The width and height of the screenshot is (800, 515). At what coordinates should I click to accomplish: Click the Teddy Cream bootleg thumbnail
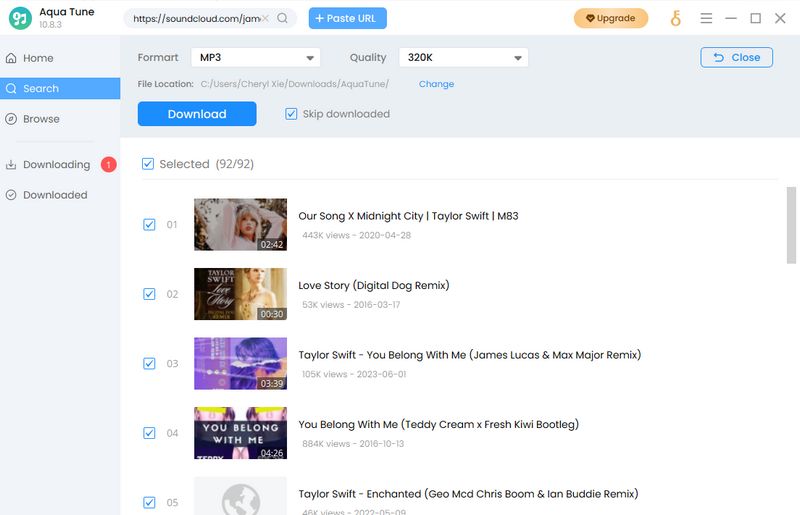pos(240,433)
